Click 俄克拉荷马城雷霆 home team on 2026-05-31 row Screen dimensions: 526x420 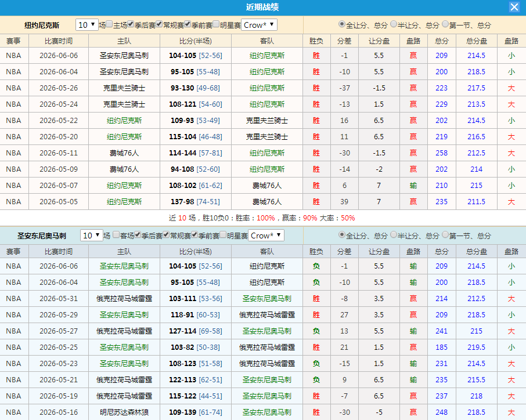(x=124, y=299)
